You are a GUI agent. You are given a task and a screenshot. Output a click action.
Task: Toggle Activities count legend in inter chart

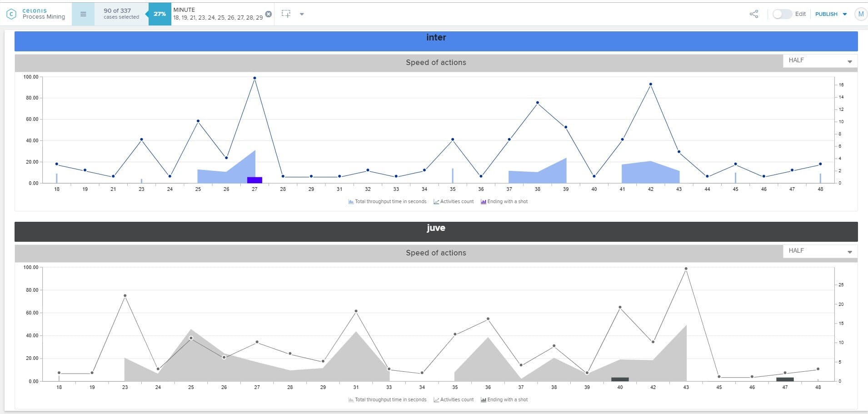[454, 202]
